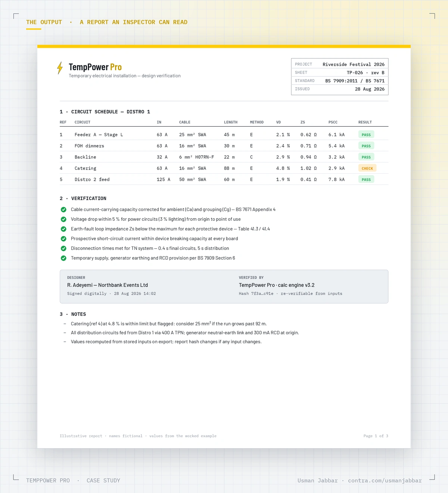448x493 pixels.
Task: Click the PASS badge for Backline row
Action: pyautogui.click(x=366, y=157)
